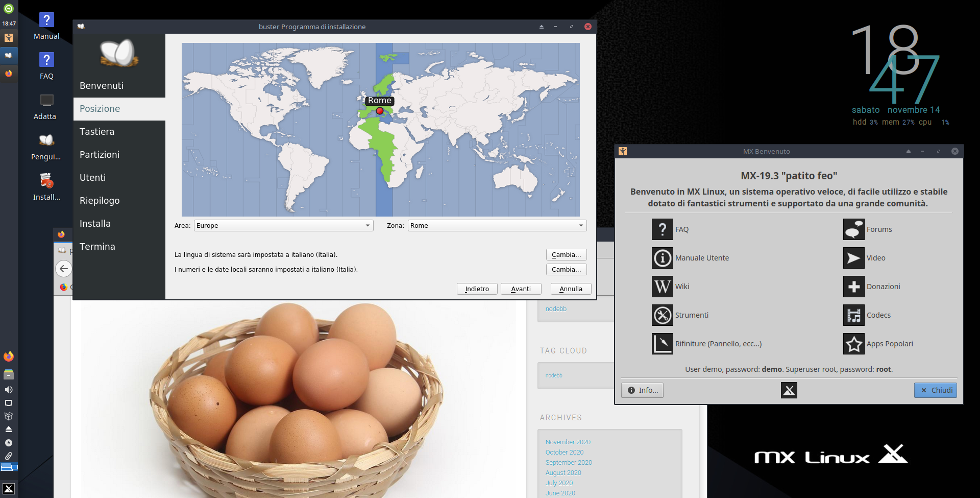Click Firefox back arrow button
Screen dimensions: 980x498
coord(64,269)
